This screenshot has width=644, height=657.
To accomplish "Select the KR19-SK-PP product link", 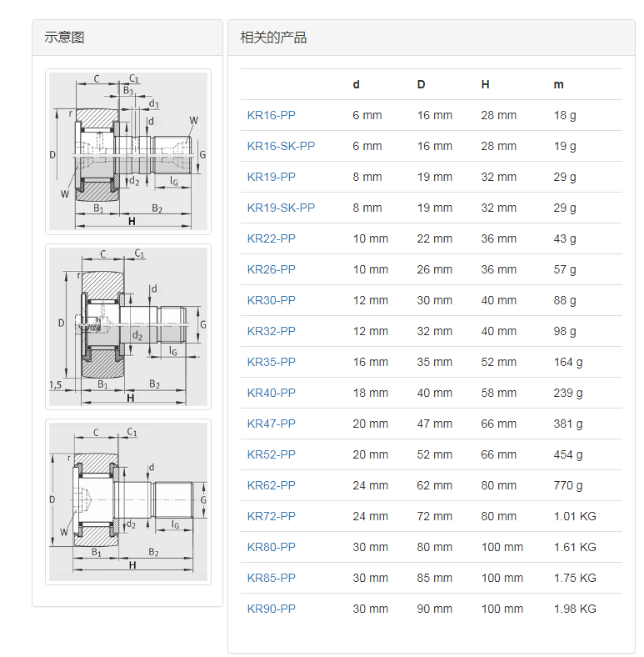I will 281,208.
